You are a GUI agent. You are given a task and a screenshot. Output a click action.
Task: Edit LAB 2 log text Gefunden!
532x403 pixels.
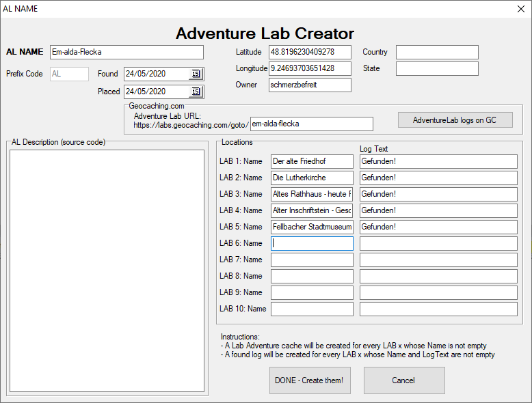click(438, 178)
